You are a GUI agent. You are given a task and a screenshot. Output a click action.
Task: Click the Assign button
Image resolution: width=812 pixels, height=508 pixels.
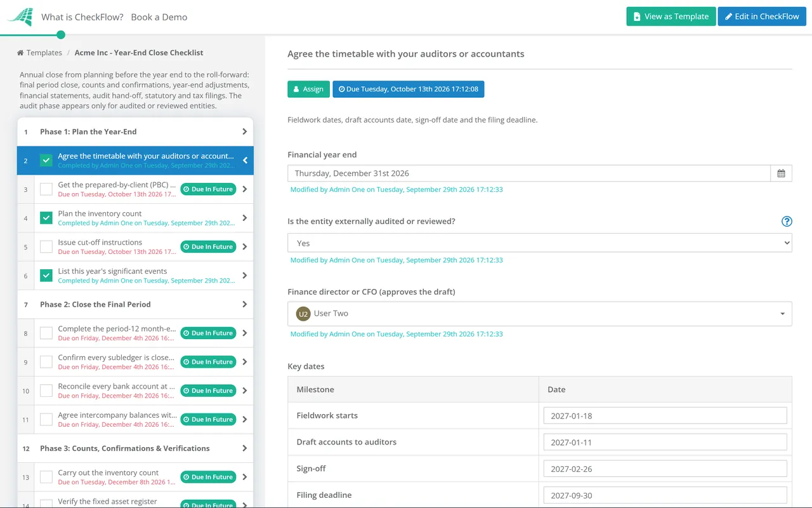coord(308,90)
